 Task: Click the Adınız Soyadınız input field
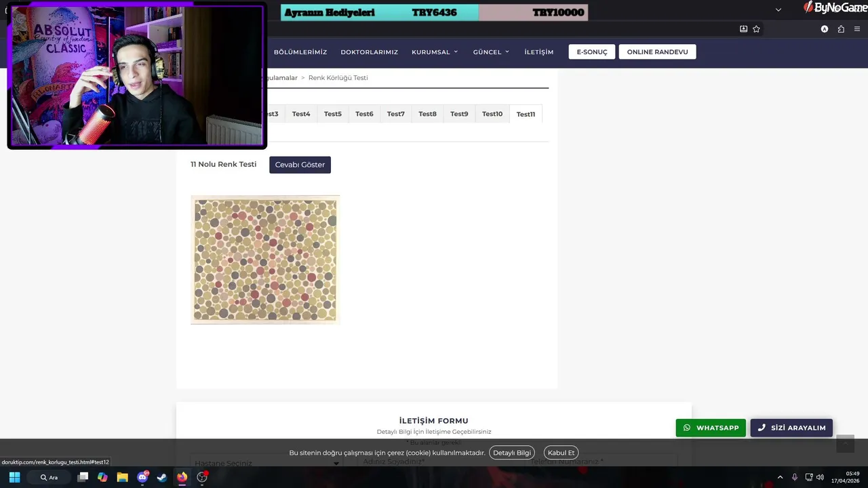coord(434,462)
